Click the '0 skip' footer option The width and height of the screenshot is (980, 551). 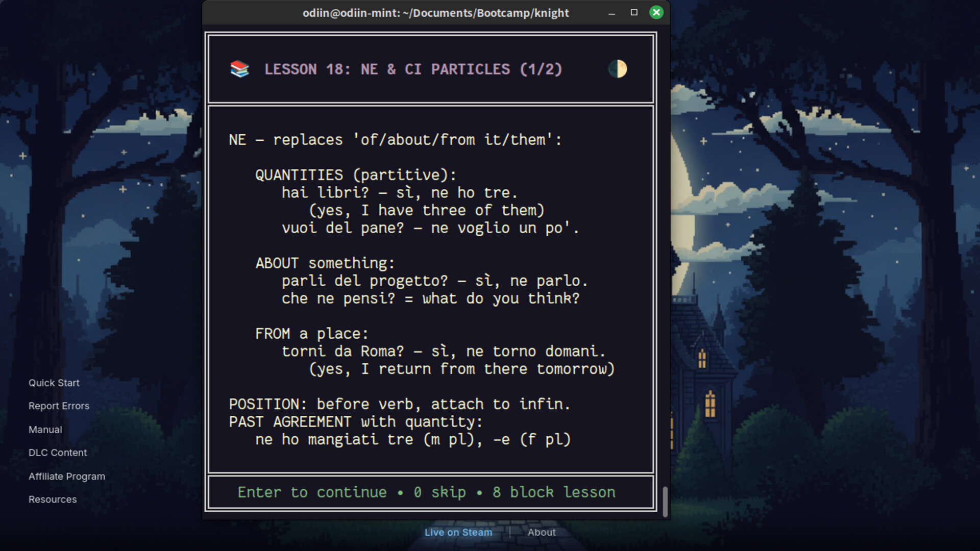[439, 492]
